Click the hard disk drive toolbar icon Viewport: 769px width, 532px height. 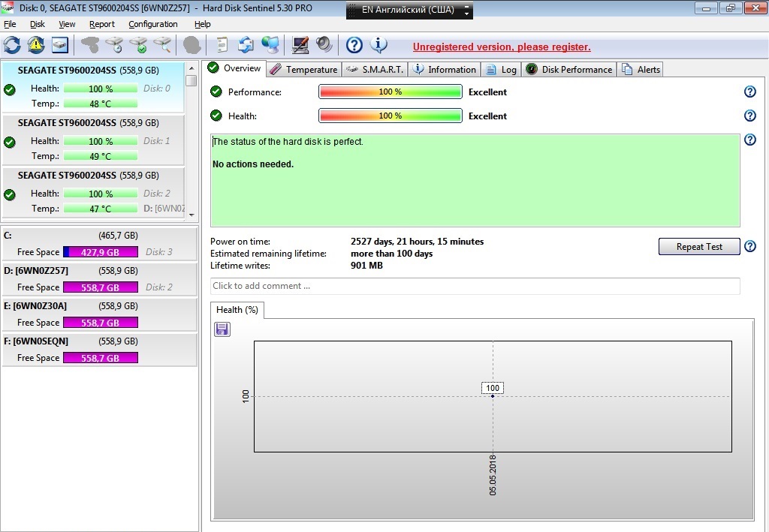pos(60,45)
